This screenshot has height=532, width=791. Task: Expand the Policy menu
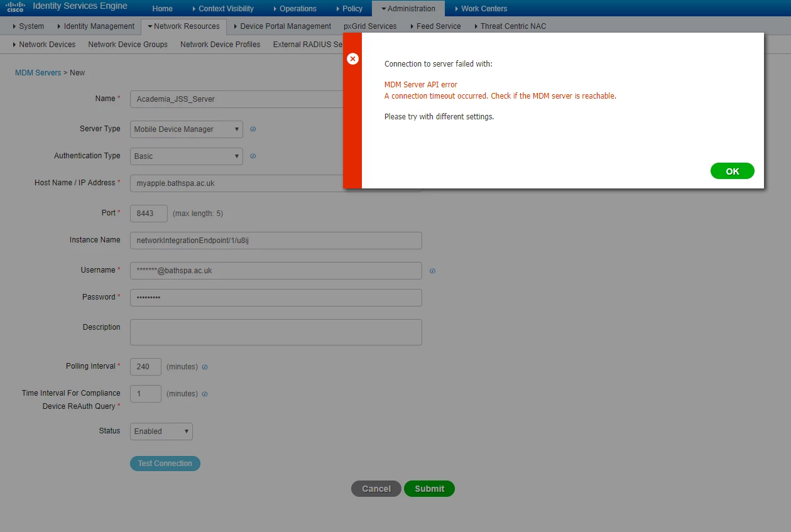pyautogui.click(x=349, y=9)
